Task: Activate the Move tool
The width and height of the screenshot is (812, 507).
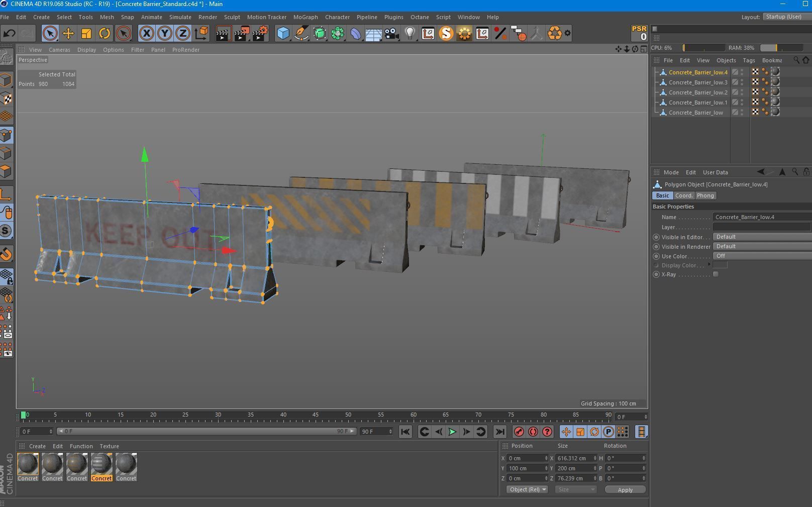Action: (x=68, y=34)
